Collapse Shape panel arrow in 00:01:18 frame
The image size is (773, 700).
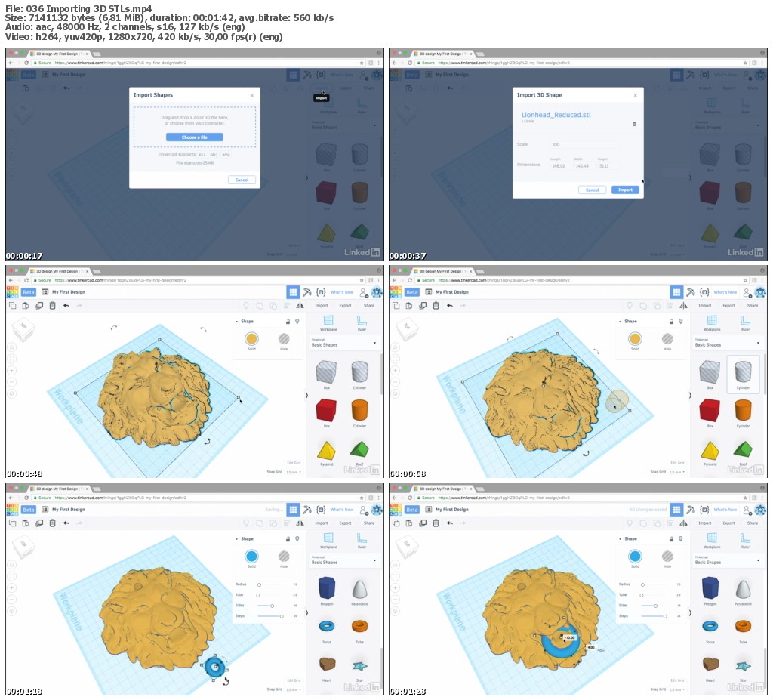pyautogui.click(x=236, y=539)
